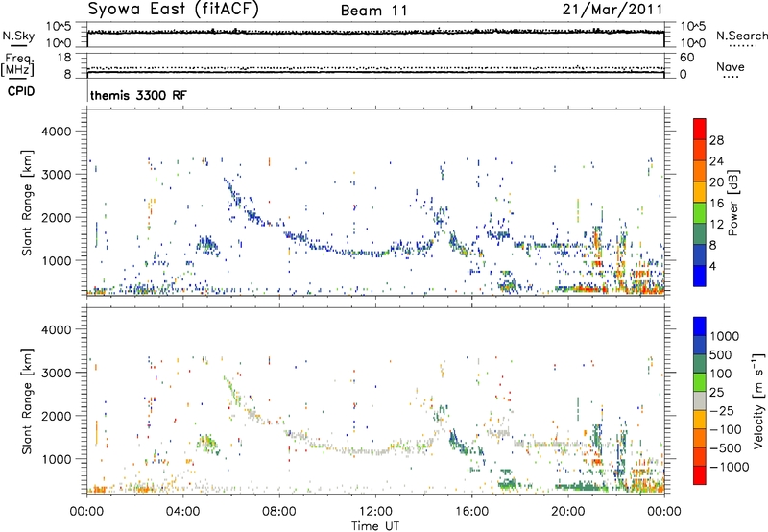Click the 1000 range tick on the power panel
The width and height of the screenshot is (768, 532).
pyautogui.click(x=57, y=260)
